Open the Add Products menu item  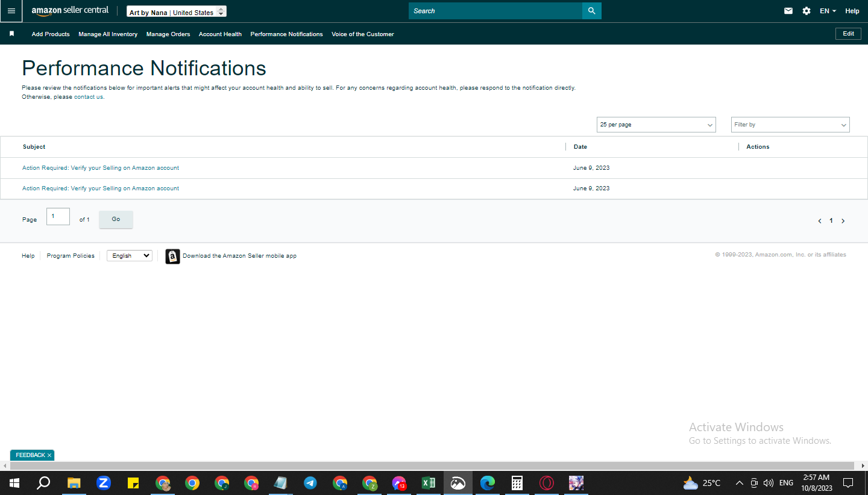[x=51, y=34]
